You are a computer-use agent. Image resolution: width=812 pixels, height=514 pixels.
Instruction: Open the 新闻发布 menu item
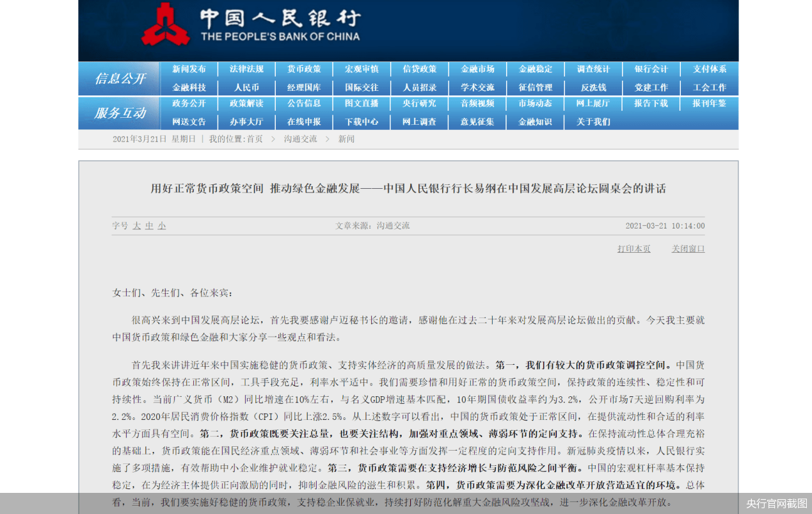pos(189,69)
